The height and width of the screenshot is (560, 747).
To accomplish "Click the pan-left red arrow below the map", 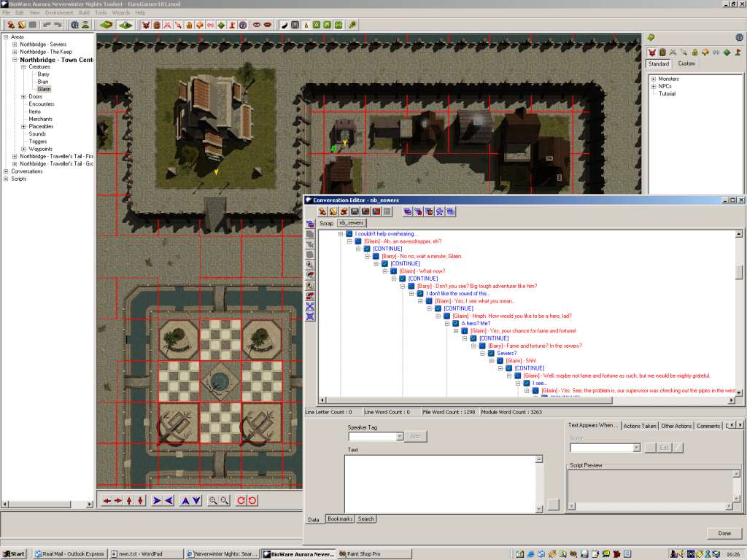I will pos(107,500).
